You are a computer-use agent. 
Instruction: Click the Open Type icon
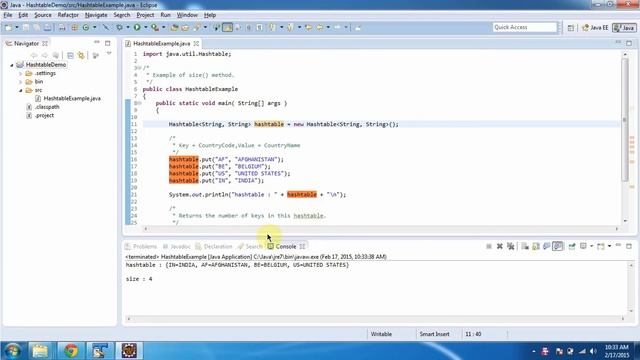pos(175,28)
